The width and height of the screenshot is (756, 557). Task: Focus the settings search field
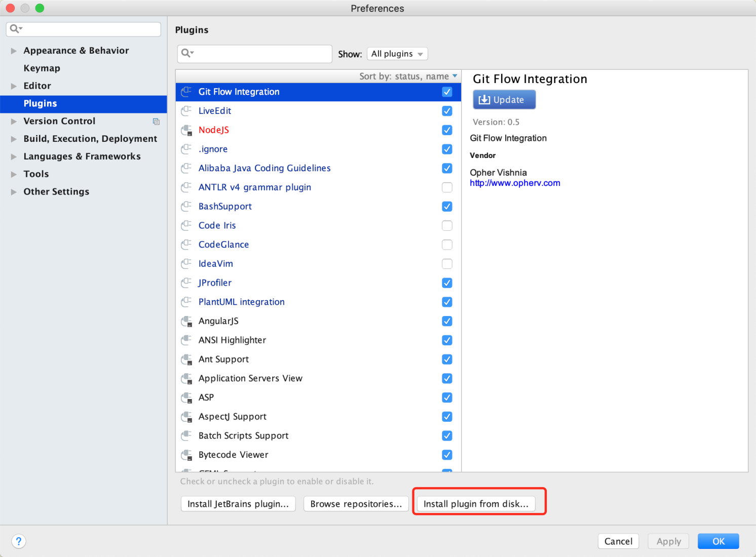84,29
